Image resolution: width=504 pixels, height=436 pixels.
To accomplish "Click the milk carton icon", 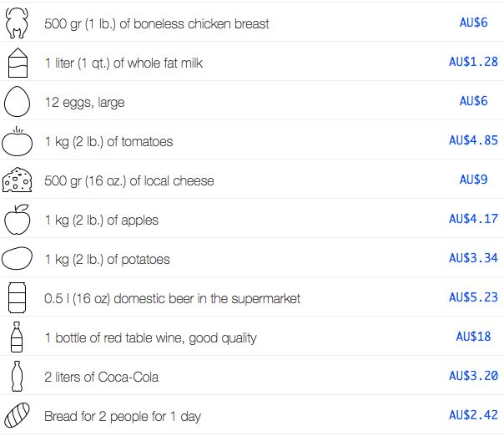I will click(x=18, y=63).
